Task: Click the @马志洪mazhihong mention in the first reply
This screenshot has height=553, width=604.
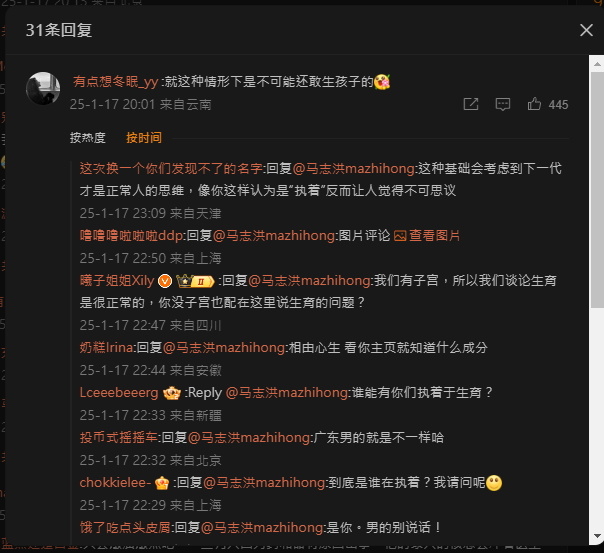Action: click(354, 169)
